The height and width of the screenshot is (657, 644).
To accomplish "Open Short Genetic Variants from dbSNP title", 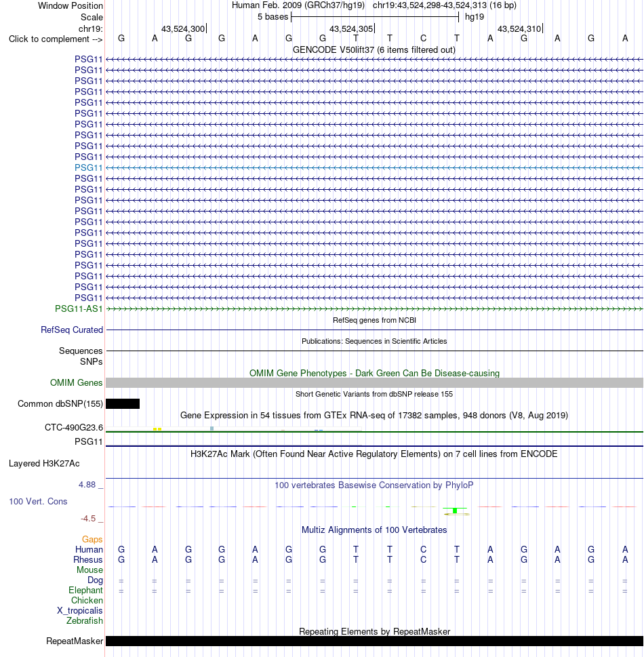I will pyautogui.click(x=374, y=394).
